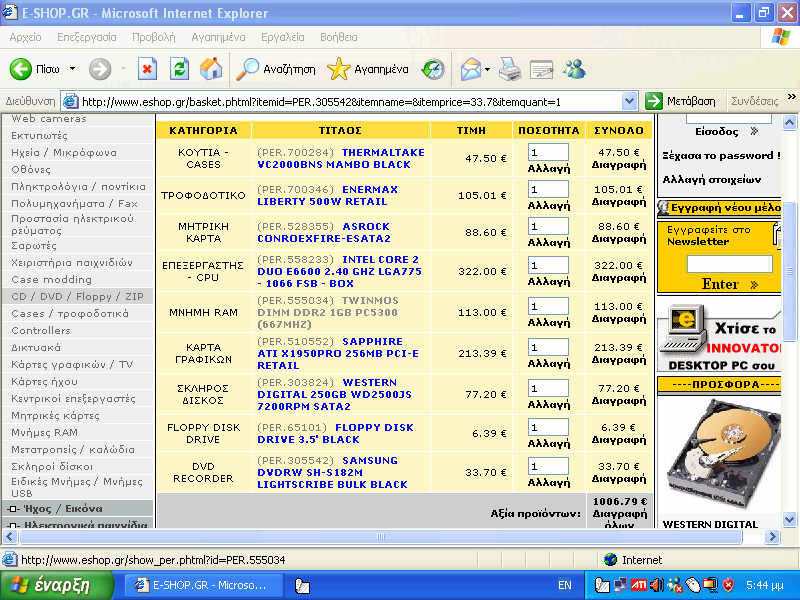
Task: Go to the Home page icon
Action: [x=211, y=69]
